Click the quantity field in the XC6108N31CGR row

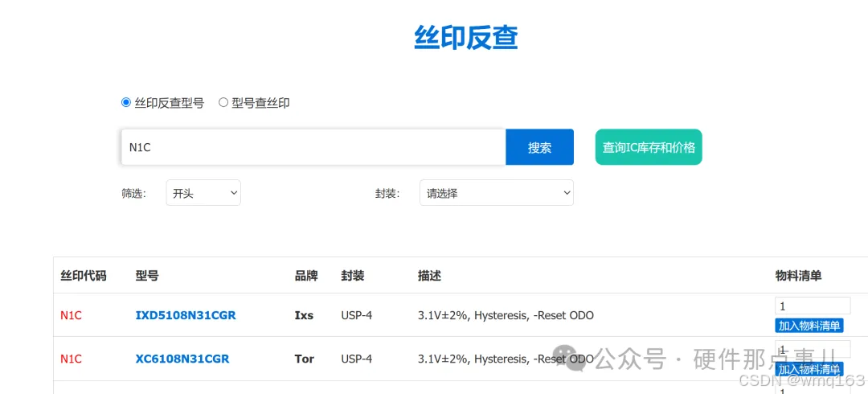coord(813,349)
